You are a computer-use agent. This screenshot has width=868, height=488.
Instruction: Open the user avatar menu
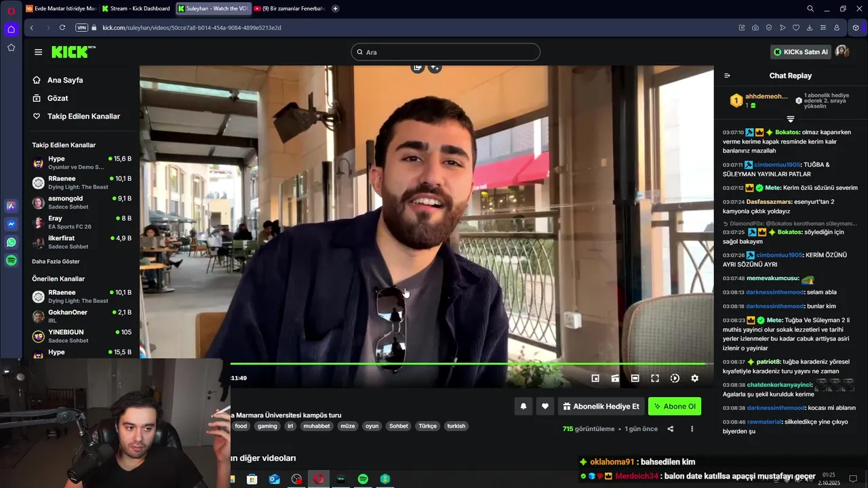click(842, 52)
